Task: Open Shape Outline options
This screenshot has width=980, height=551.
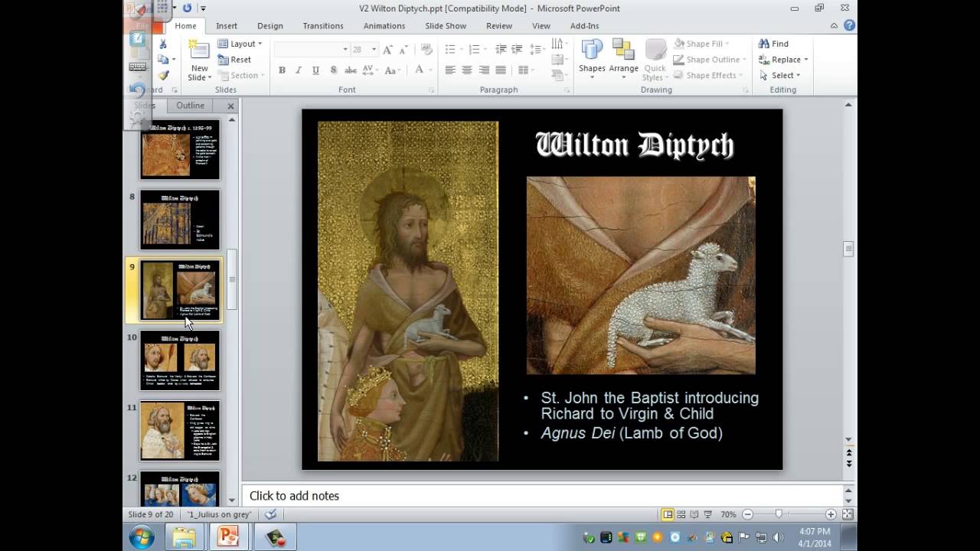Action: [x=710, y=60]
